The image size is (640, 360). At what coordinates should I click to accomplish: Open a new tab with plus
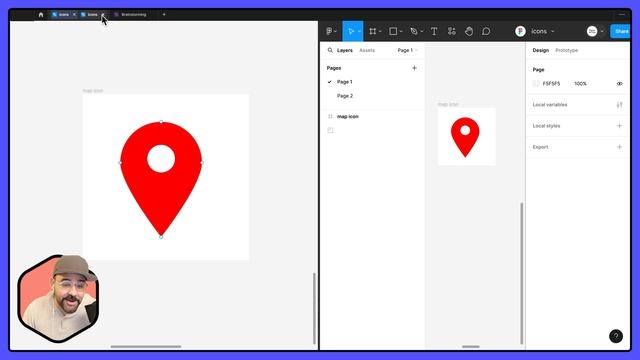coord(164,14)
